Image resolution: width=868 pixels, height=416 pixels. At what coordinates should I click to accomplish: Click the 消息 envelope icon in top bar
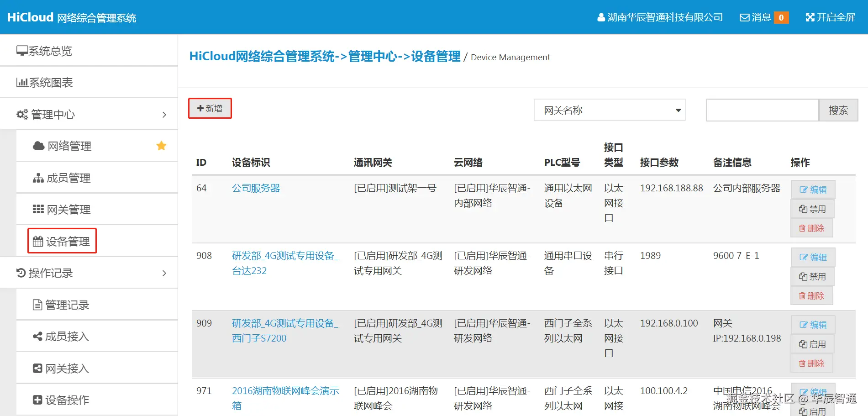point(744,17)
